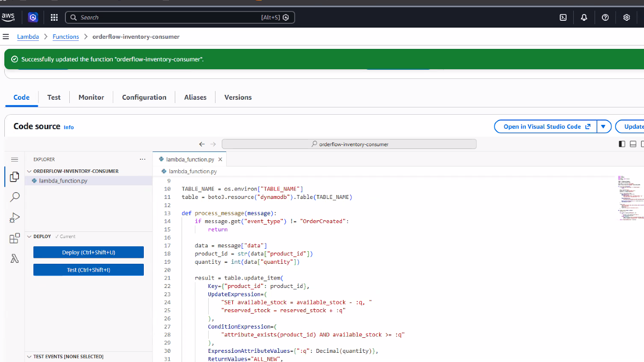Open the settings gear in AWS header
The image size is (644, 362).
[627, 17]
